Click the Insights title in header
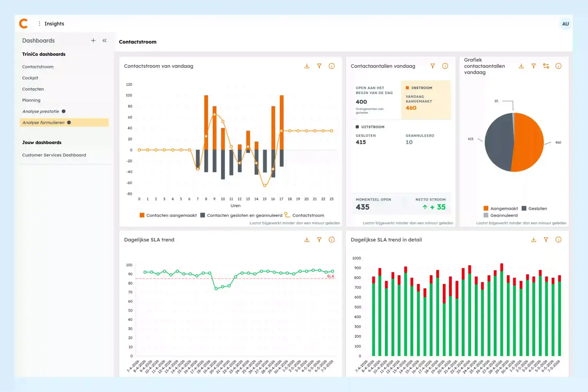The height and width of the screenshot is (392, 588). click(54, 24)
